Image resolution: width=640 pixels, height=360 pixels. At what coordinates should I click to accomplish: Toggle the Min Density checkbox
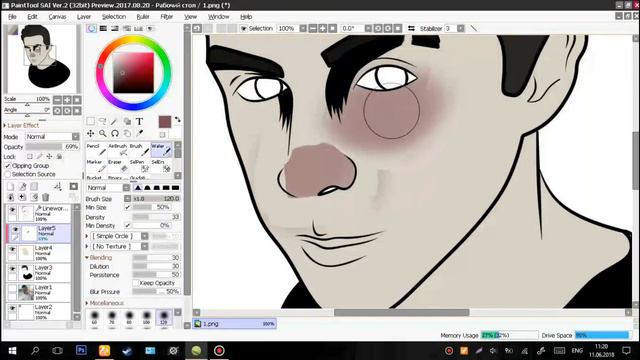127,225
